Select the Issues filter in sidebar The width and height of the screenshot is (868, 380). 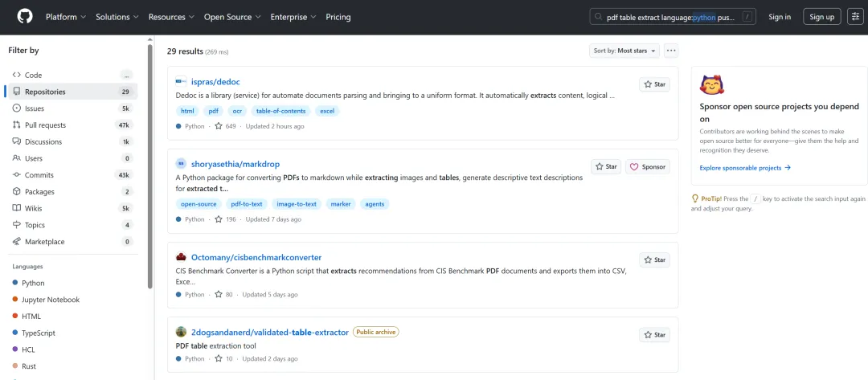point(35,108)
